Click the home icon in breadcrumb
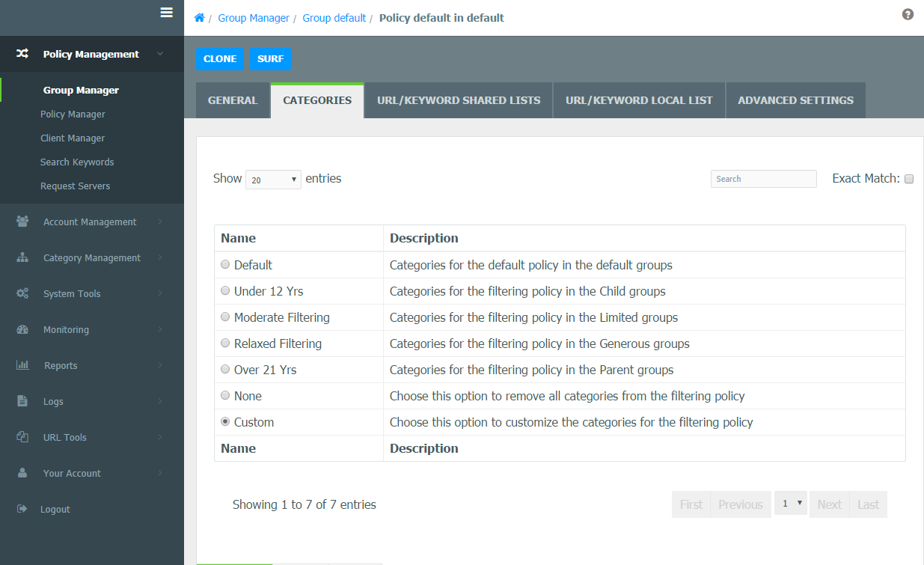This screenshot has height=565, width=924. point(199,18)
